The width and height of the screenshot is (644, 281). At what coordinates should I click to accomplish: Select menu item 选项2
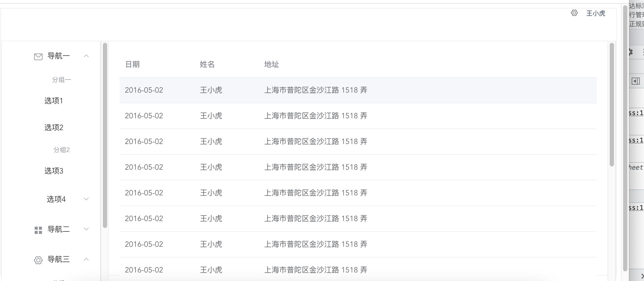pyautogui.click(x=54, y=128)
